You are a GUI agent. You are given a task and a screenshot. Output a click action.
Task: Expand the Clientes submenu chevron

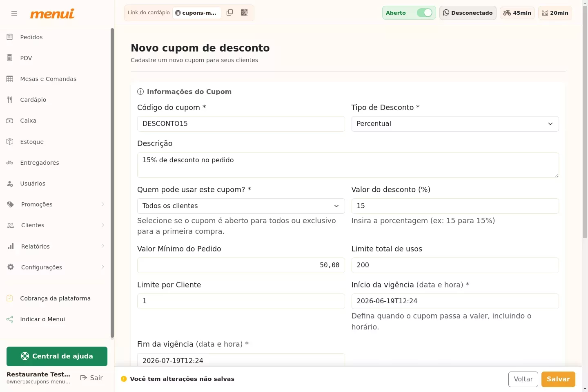103,225
